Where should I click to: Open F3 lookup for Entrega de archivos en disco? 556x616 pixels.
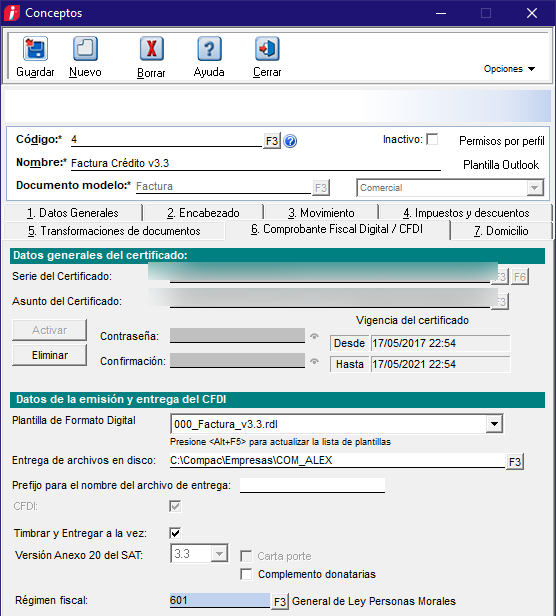pos(515,462)
